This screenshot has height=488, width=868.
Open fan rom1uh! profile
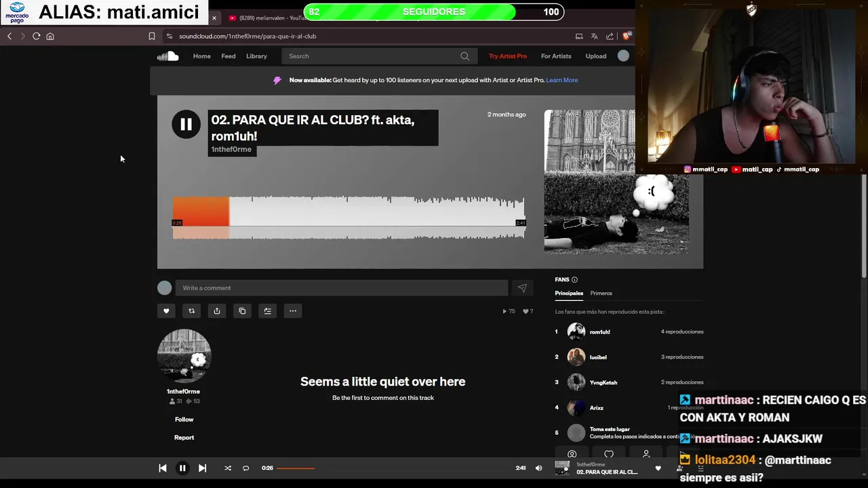tap(599, 332)
